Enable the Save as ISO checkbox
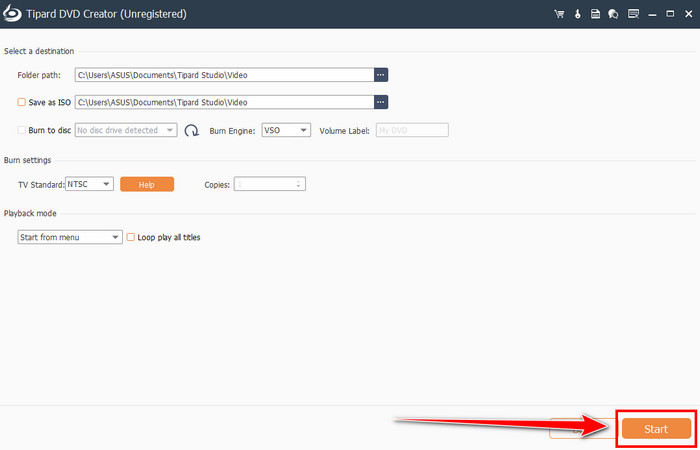Viewport: 700px width, 450px height. [21, 102]
